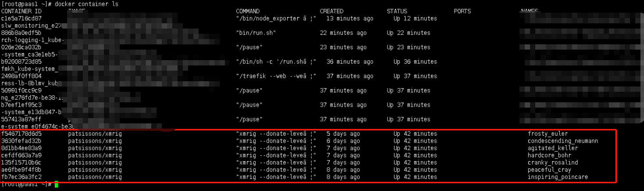Click the bottom [root@paas1 ~]# prompt text
Viewport: 644px width, 191px height.
[x=27, y=184]
